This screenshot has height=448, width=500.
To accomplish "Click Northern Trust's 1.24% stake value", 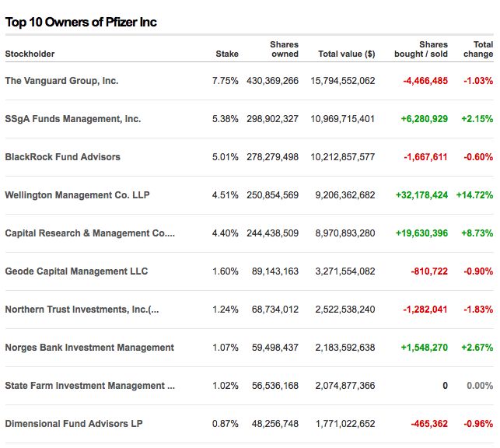I will [x=226, y=310].
